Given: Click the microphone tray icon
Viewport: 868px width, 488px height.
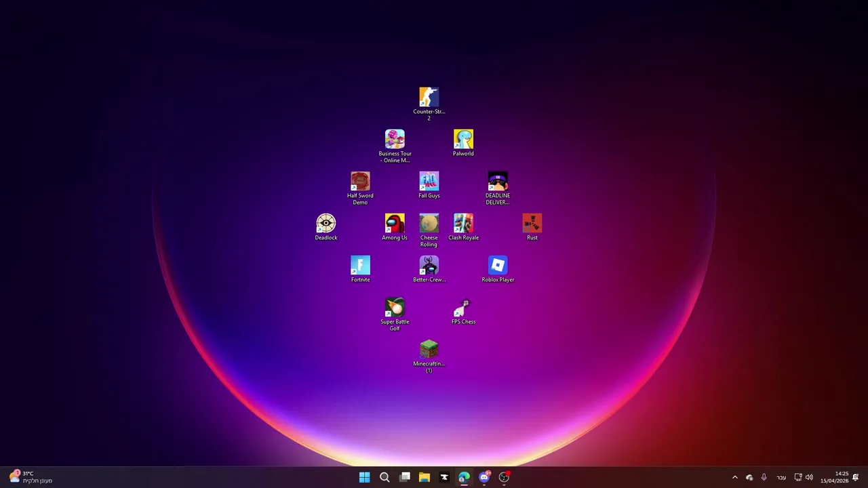Looking at the screenshot, I should [764, 477].
